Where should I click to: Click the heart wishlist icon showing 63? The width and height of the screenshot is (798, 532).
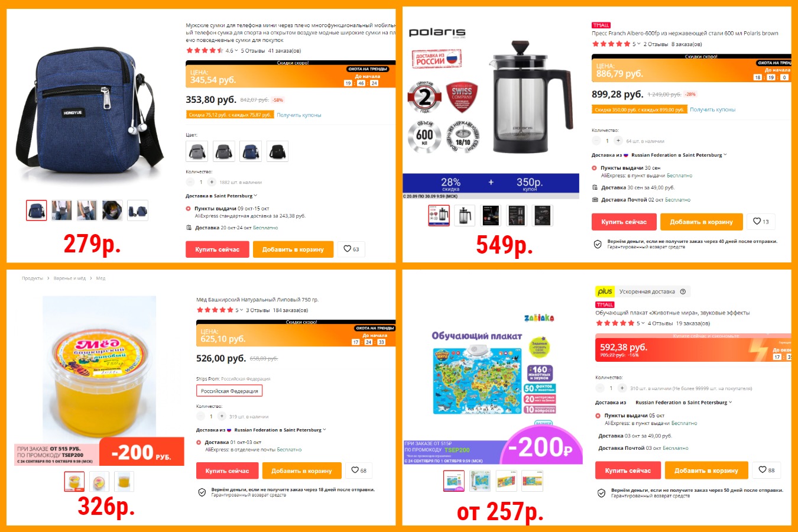point(352,249)
